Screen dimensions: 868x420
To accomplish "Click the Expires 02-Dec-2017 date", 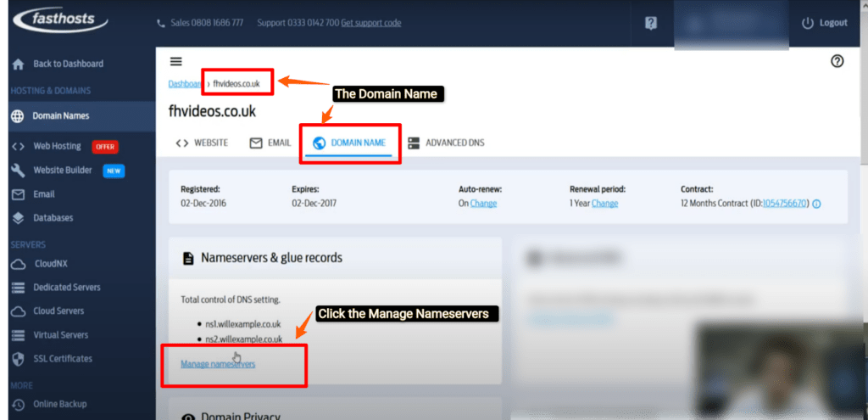I will tap(314, 204).
